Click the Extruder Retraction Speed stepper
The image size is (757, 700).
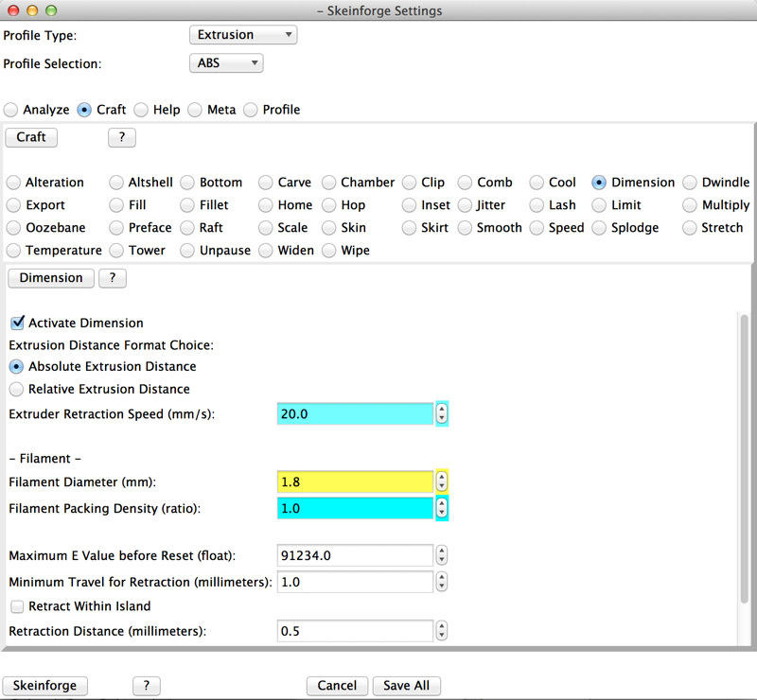[442, 414]
